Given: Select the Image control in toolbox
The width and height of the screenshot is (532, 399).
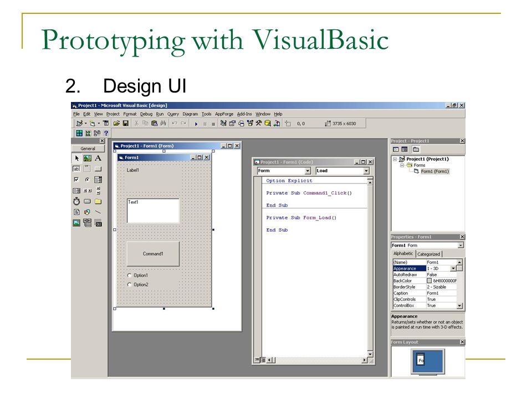Looking at the screenshot, I should [76, 223].
